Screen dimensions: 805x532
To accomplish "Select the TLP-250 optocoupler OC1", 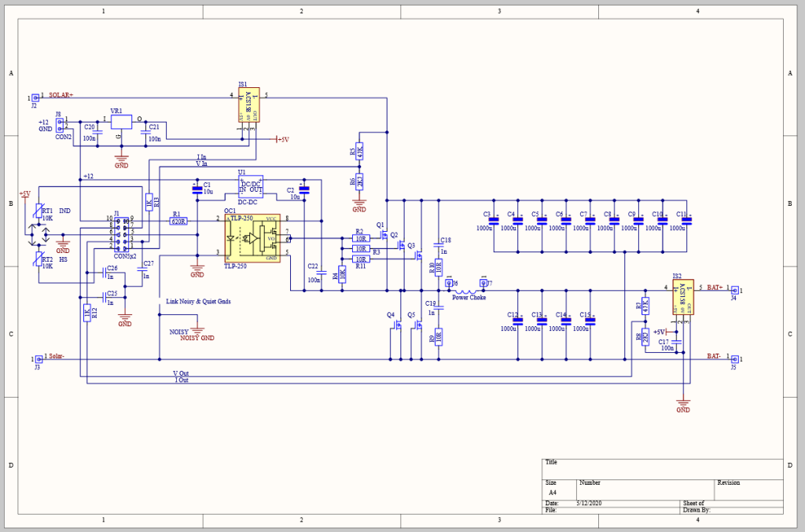I will click(252, 237).
